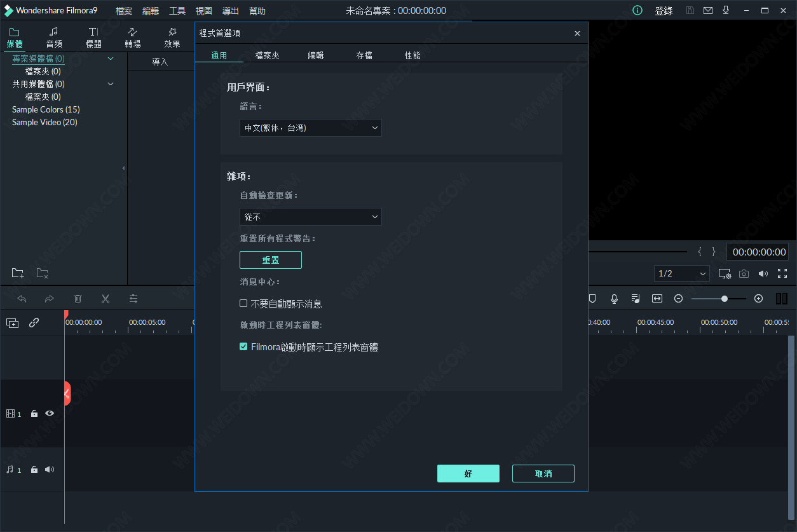Click the 登錄 login link
This screenshot has height=532, width=797.
point(664,11)
